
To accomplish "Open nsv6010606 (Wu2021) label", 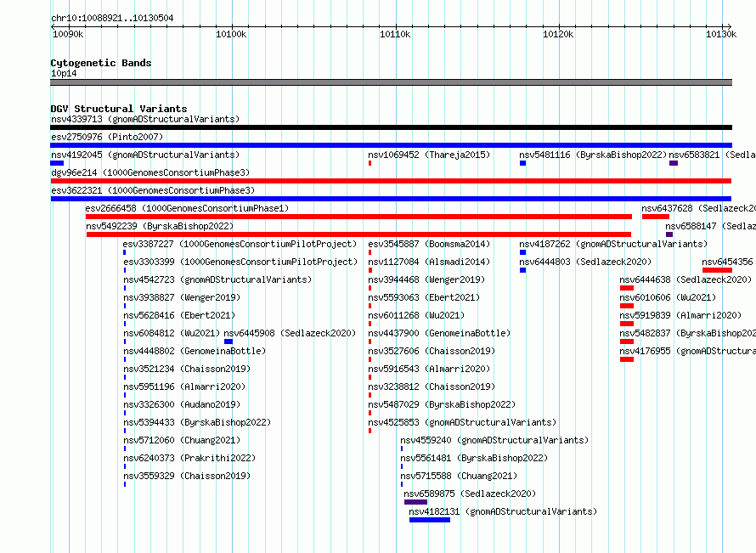I will [x=669, y=297].
